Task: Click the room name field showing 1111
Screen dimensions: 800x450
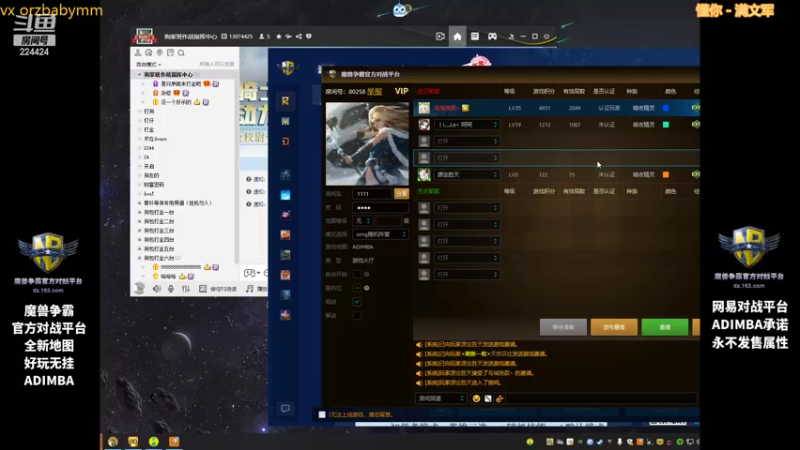Action: coord(372,194)
